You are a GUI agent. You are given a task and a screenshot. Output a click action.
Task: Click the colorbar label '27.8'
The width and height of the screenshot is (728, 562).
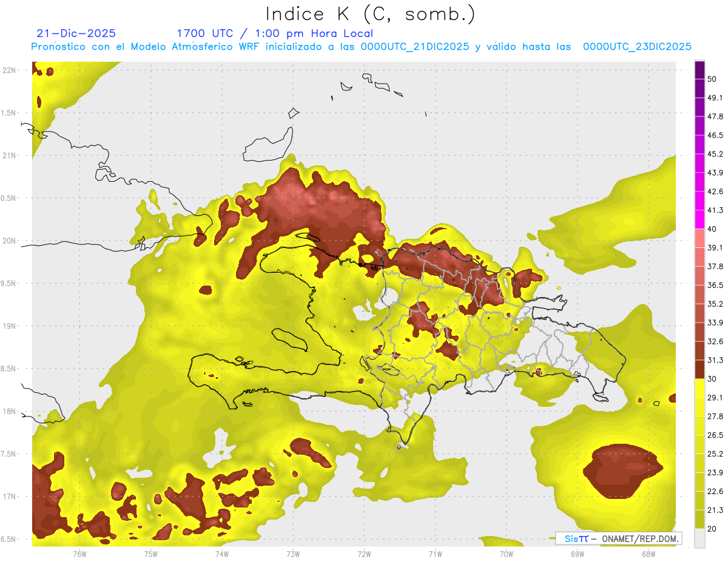[715, 416]
